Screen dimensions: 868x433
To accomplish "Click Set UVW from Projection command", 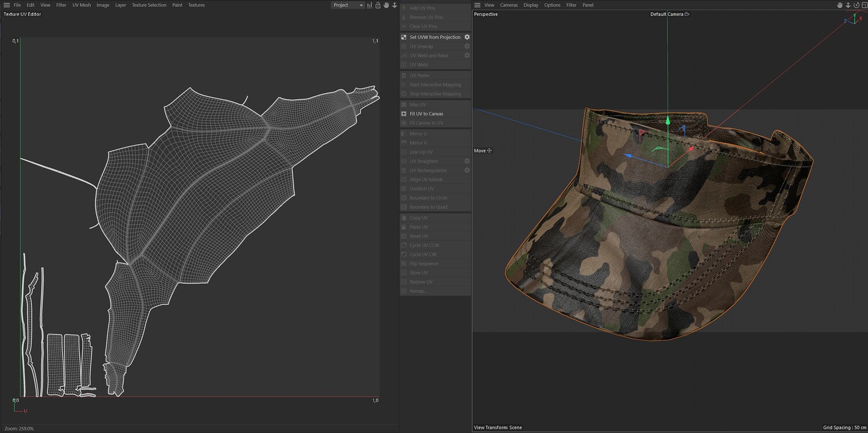I will pyautogui.click(x=435, y=37).
